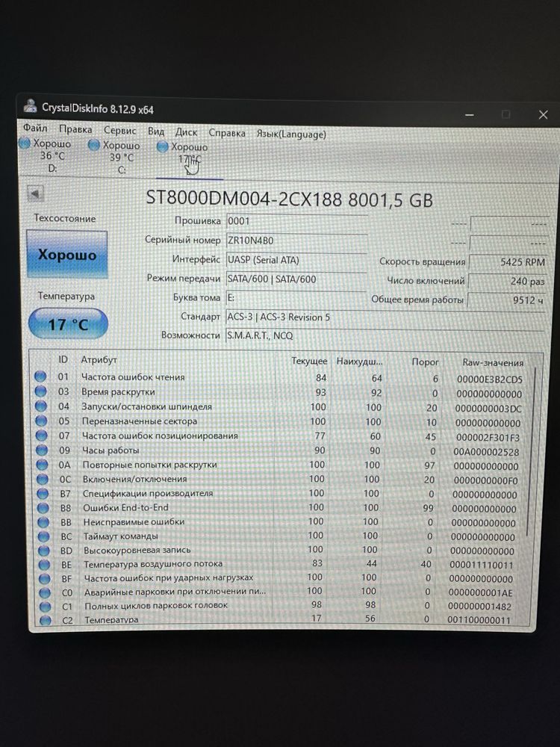Click the previous disk arrow button
The width and height of the screenshot is (560, 747).
35,194
